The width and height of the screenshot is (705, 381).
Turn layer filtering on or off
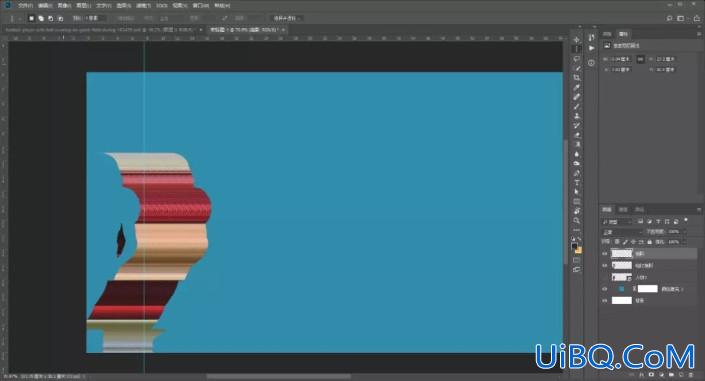(686, 220)
